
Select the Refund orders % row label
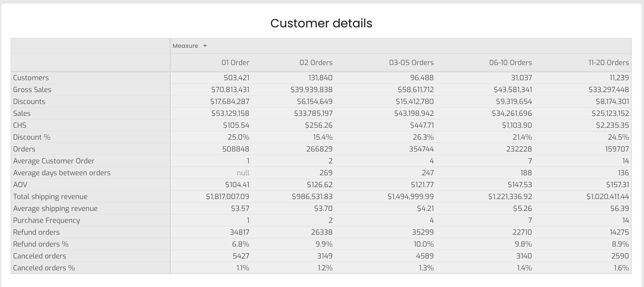41,244
